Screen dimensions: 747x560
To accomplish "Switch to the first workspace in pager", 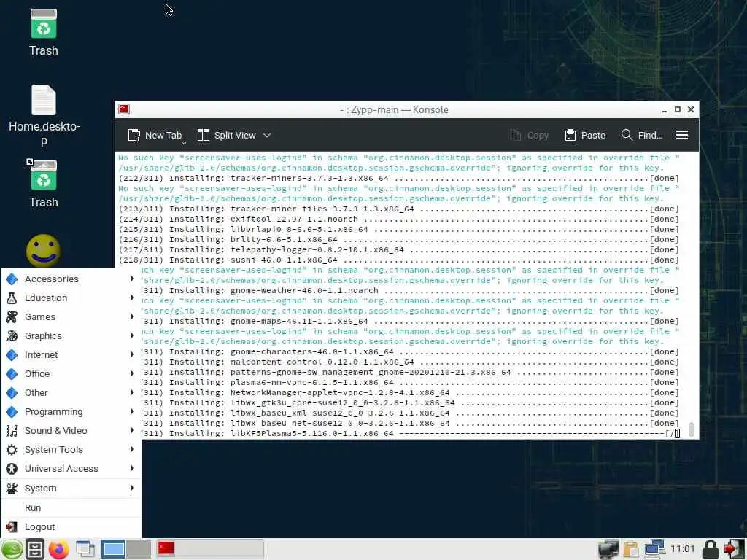I will pos(113,550).
